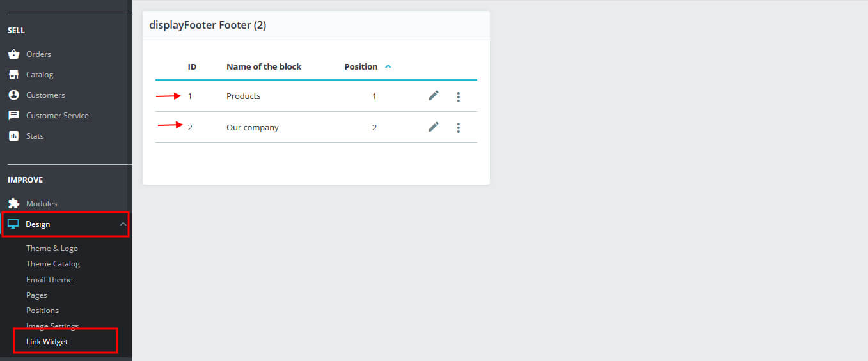Click the Customers person icon
This screenshot has height=361, width=868.
tap(13, 95)
